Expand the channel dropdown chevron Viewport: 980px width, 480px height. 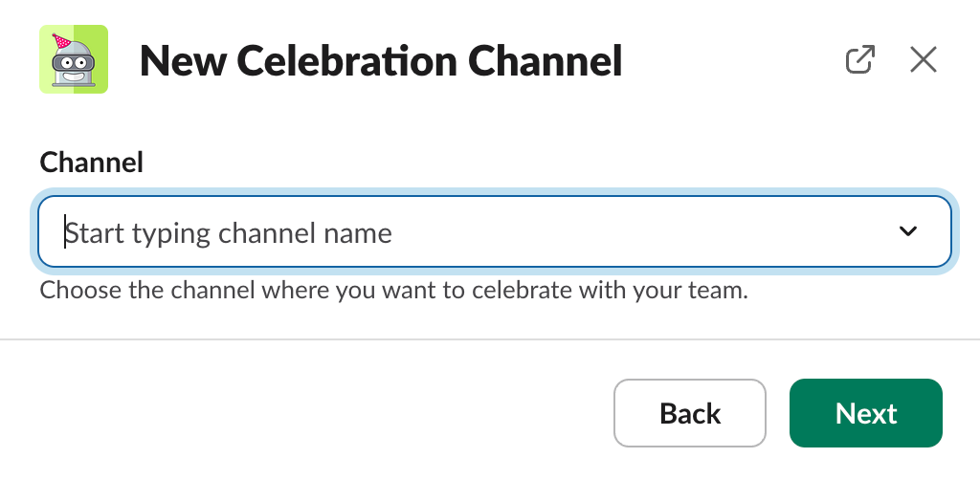pyautogui.click(x=907, y=231)
